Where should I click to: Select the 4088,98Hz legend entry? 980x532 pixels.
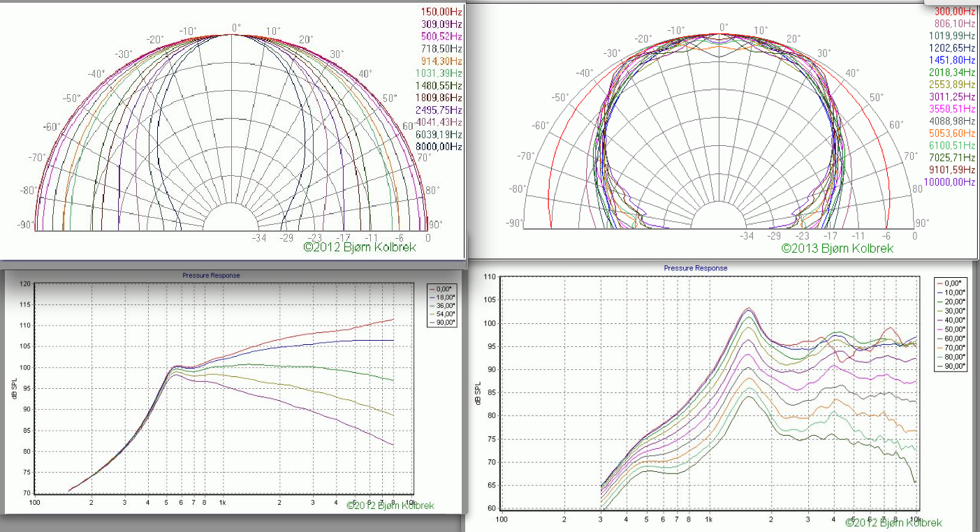(x=952, y=121)
